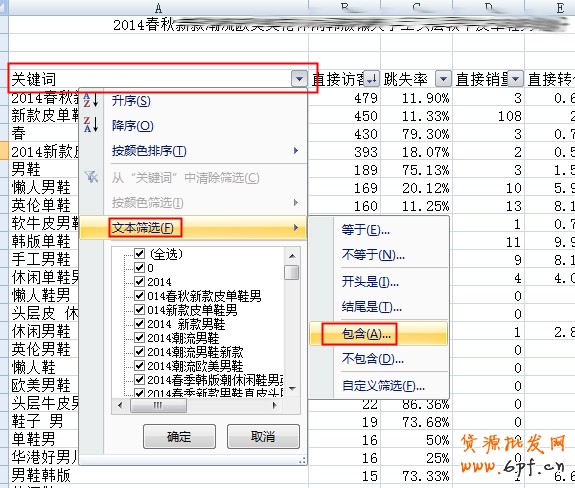The width and height of the screenshot is (575, 488).
Task: Uncheck the 2014 checkbox item
Action: [139, 281]
